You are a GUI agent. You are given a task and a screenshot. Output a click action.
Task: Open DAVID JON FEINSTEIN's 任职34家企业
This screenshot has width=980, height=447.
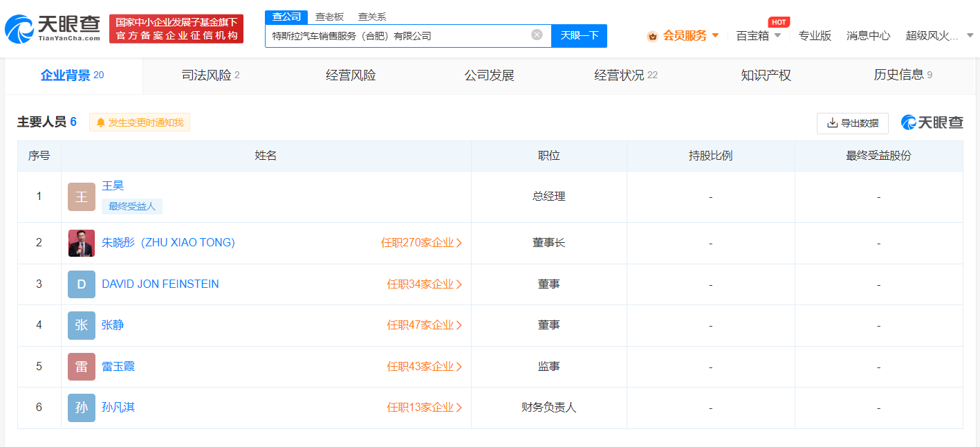[424, 284]
